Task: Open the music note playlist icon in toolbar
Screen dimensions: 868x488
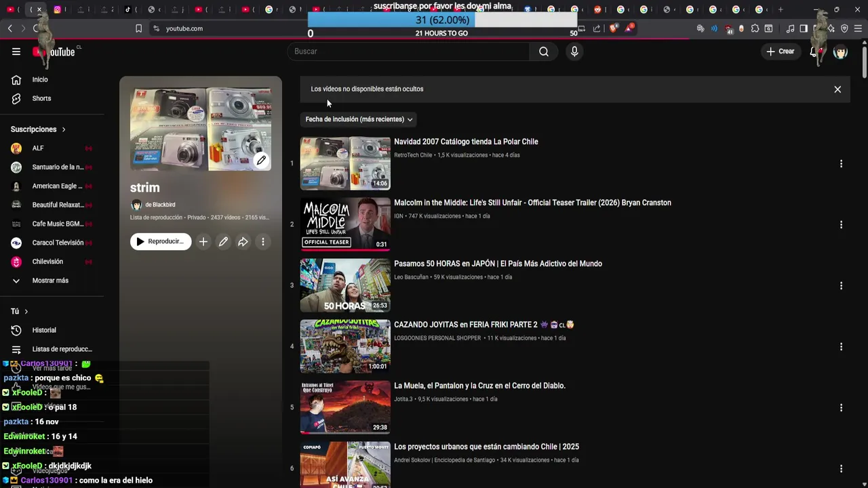Action: (x=790, y=28)
